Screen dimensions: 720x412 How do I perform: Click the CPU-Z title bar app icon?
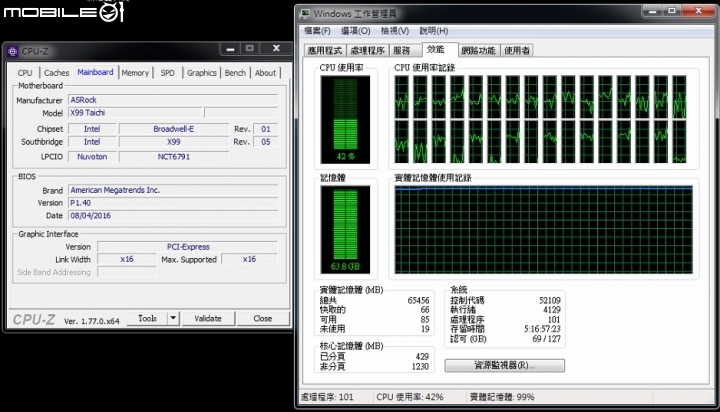point(13,51)
